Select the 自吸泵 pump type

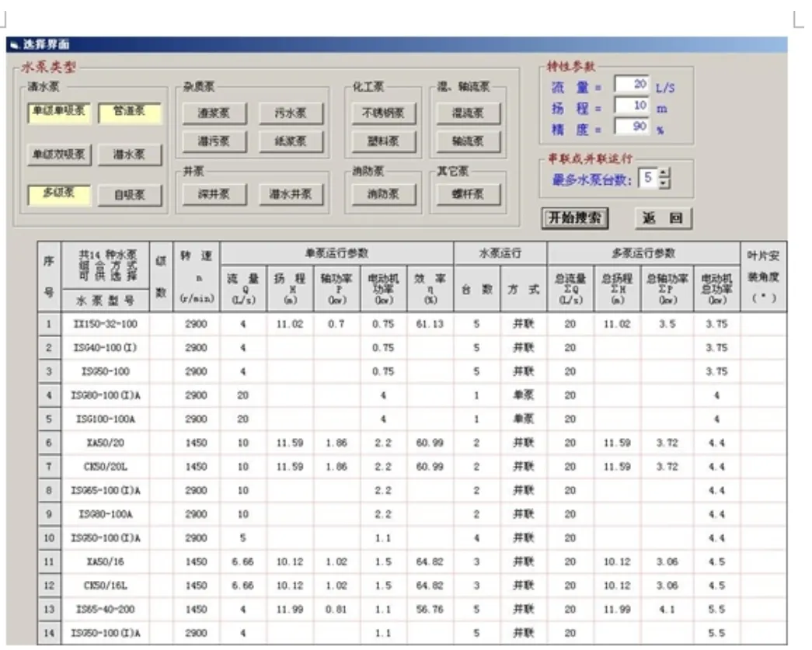coord(130,195)
